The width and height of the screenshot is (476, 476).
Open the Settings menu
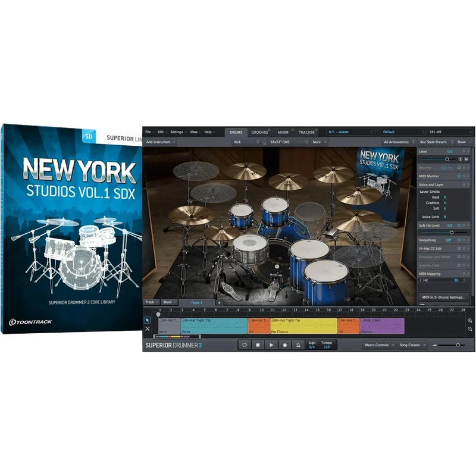click(x=178, y=132)
